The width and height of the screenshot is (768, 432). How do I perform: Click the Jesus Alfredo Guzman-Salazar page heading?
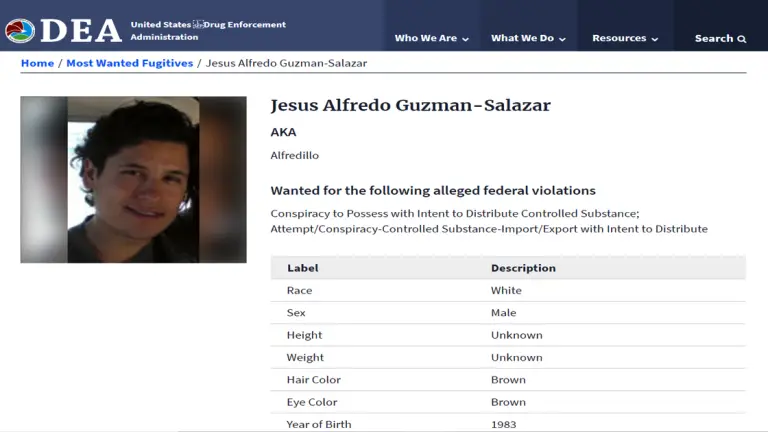pos(410,105)
